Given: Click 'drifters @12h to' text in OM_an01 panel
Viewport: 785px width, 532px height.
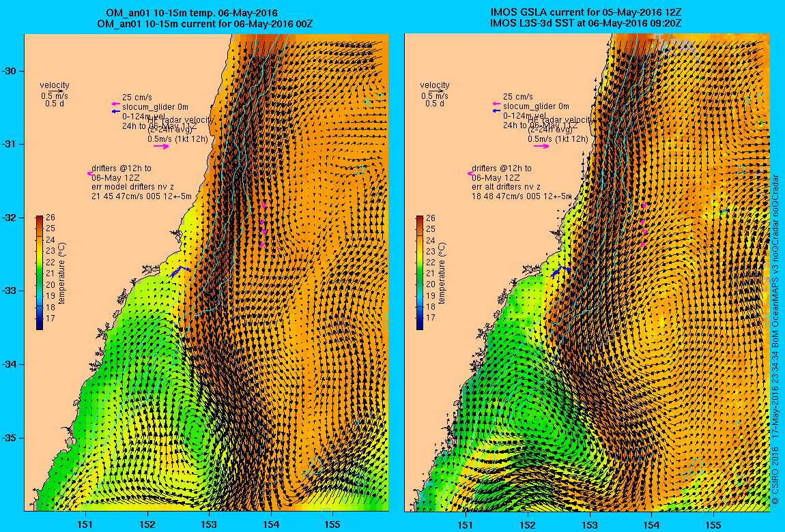Looking at the screenshot, I should pos(121,168).
